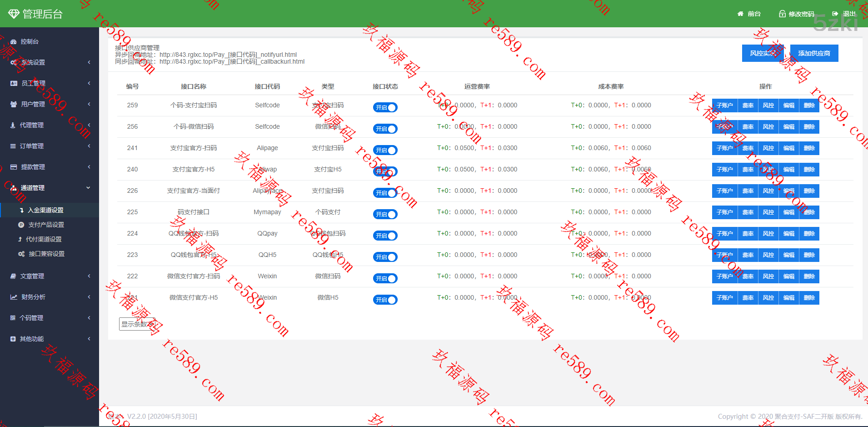Expand the 代理管理 submenu chevron

(x=89, y=125)
